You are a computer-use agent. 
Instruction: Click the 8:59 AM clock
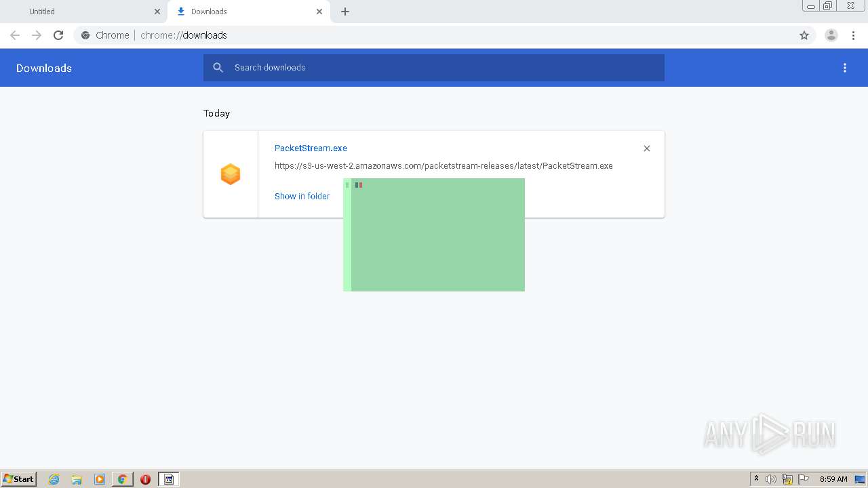[833, 479]
